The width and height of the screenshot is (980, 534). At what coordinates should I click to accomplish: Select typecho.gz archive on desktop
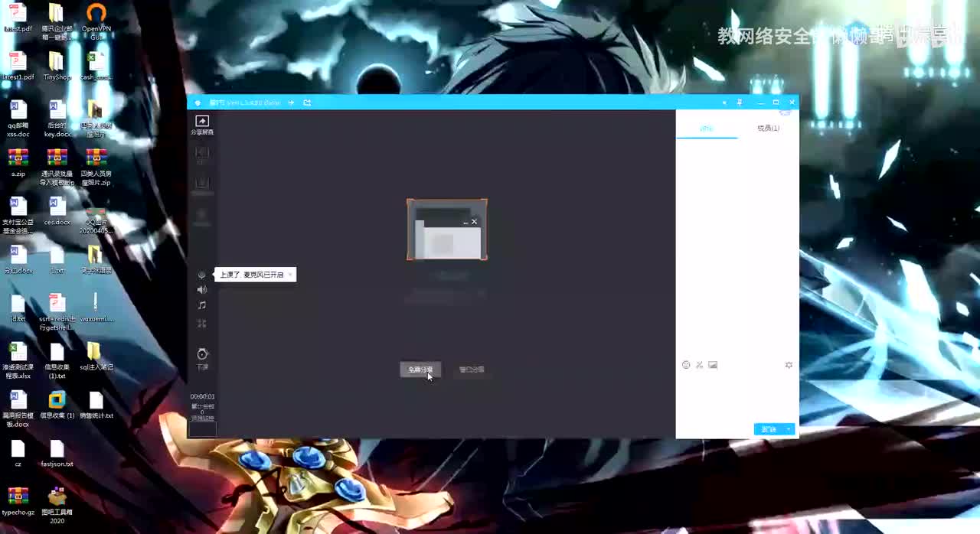pos(18,501)
